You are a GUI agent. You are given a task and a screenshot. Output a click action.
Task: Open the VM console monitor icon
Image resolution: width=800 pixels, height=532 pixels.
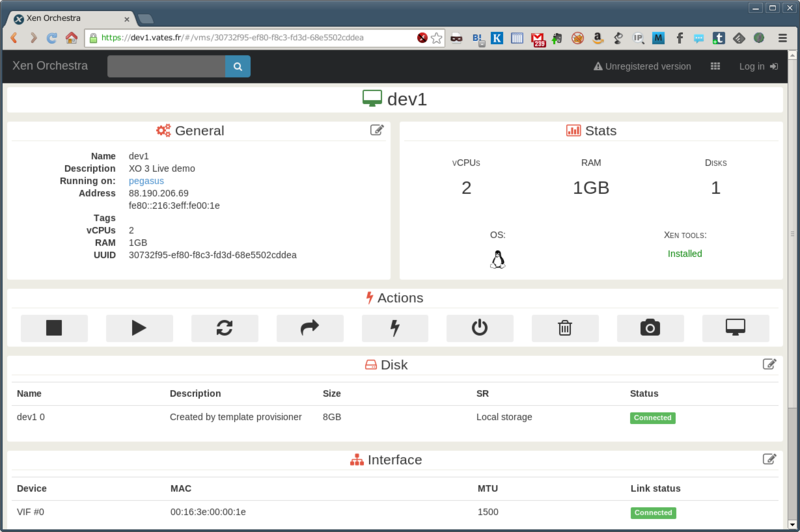click(x=735, y=328)
